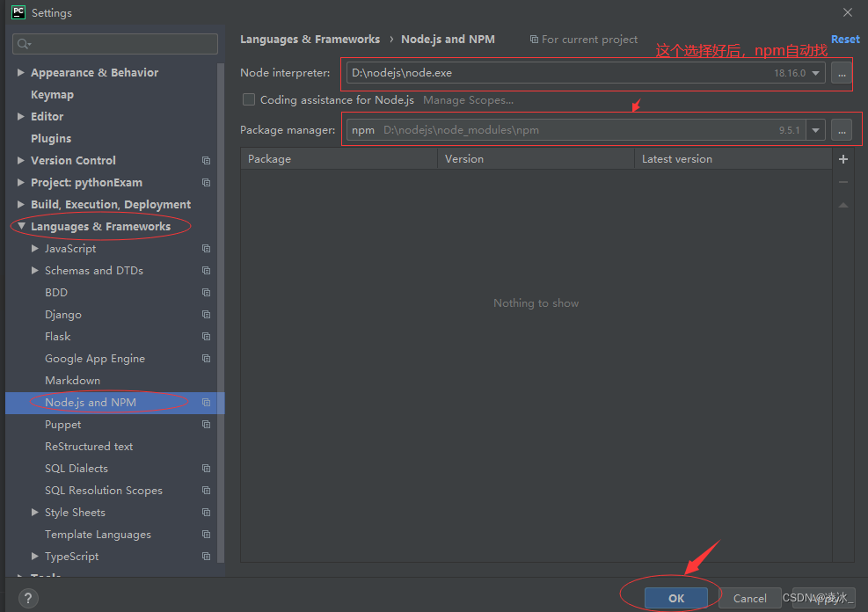Open the Template Languages settings page

pos(98,535)
